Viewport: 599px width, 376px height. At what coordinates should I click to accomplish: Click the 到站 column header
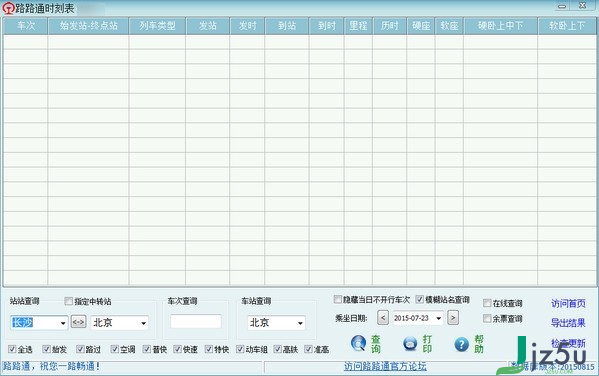click(x=287, y=26)
